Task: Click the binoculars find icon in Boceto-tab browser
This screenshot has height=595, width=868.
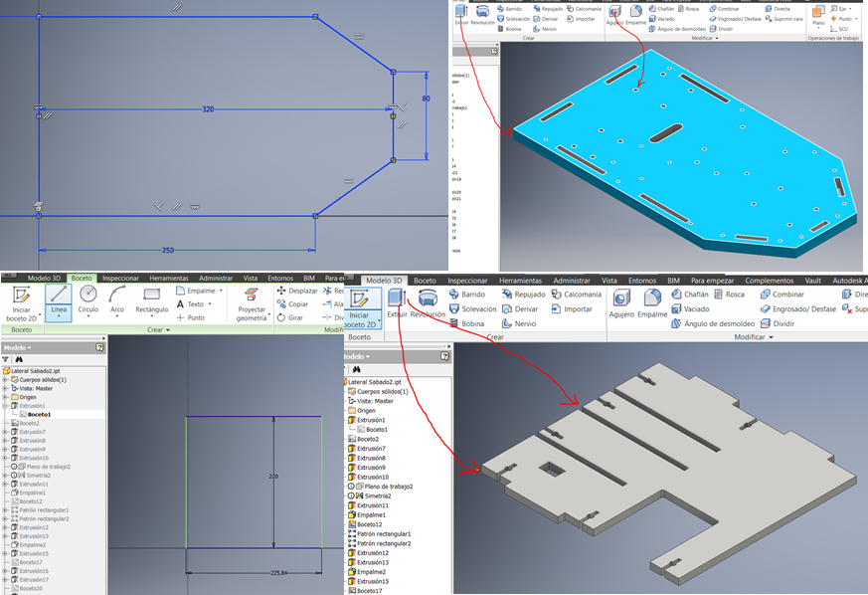Action: 19,359
